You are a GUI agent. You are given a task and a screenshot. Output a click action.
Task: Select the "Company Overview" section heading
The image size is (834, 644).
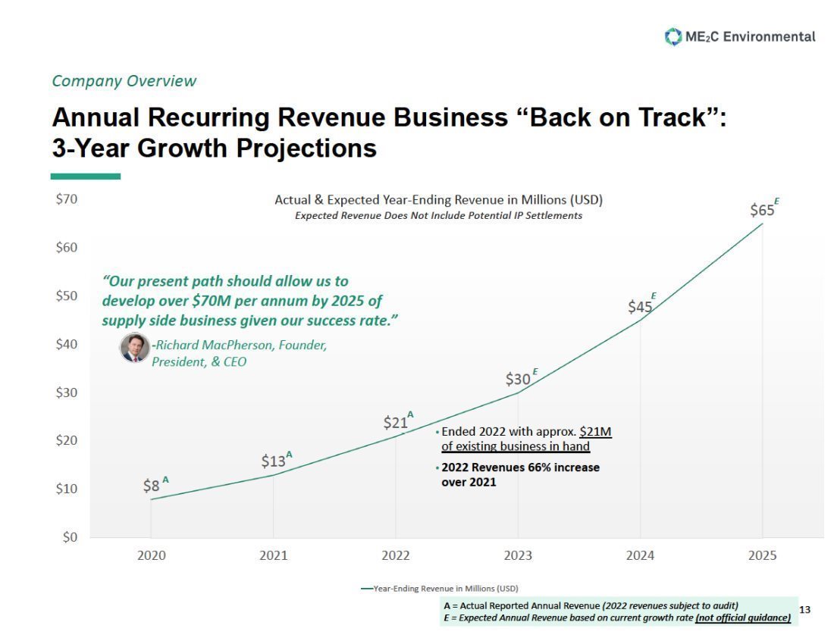point(124,81)
